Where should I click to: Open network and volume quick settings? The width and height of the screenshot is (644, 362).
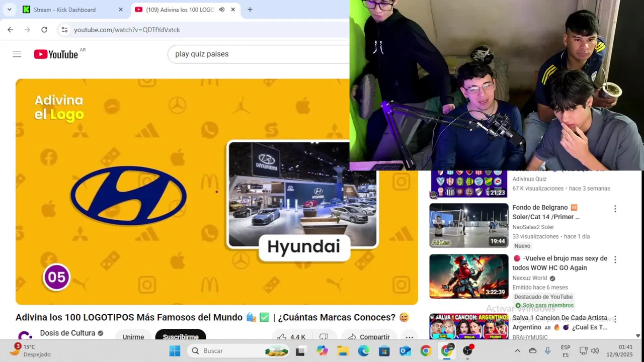[x=589, y=351]
